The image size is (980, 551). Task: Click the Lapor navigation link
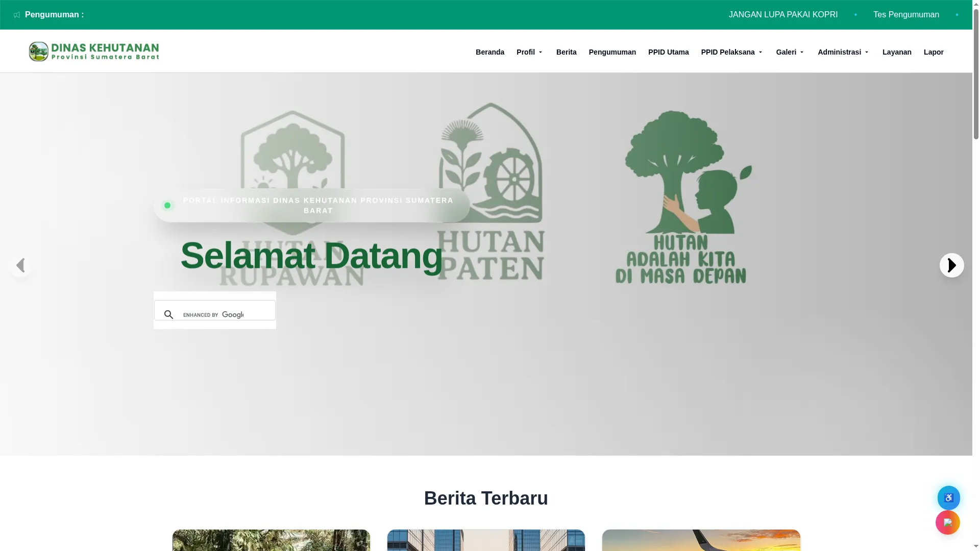[933, 52]
